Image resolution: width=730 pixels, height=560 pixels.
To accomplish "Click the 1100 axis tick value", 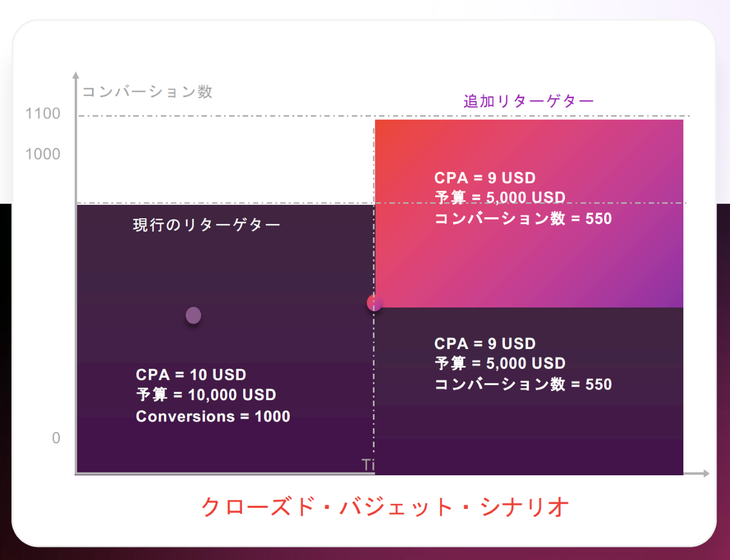I will (x=43, y=113).
